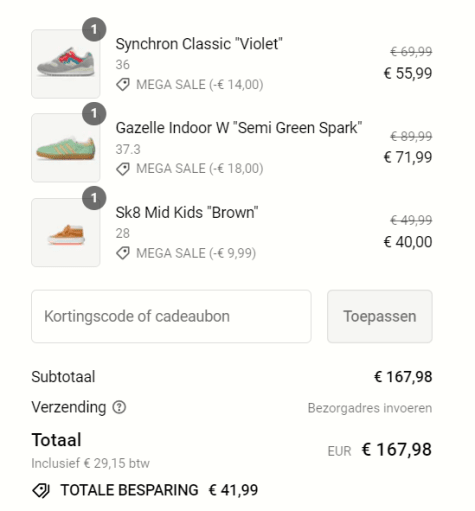Open the Synchron Classic shoe thumbnail
Screen dimensions: 475x511
(66, 64)
